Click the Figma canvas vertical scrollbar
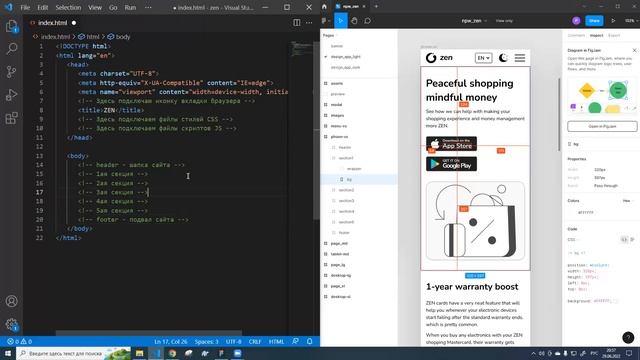The image size is (640, 360). point(559,115)
